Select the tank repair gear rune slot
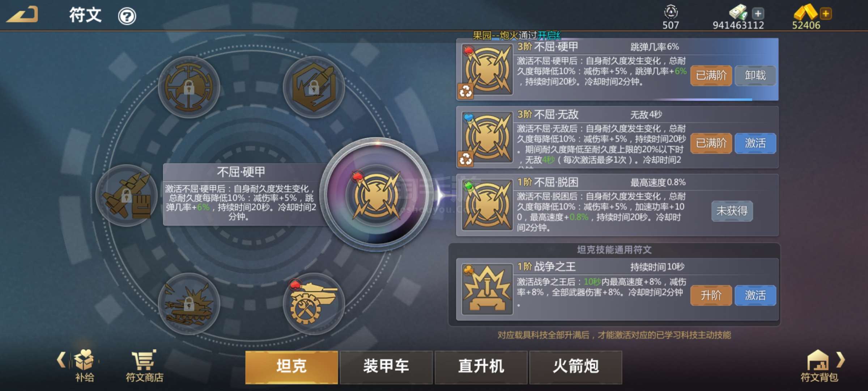 click(314, 303)
